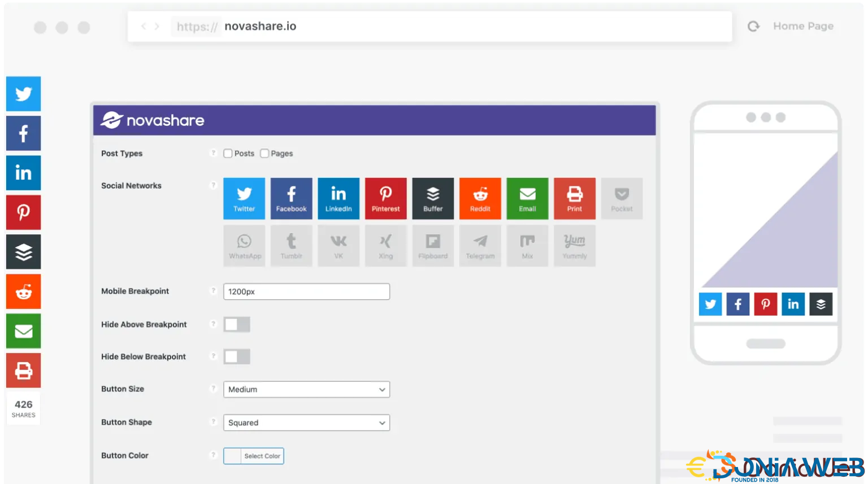
Task: Click help icon next to Button Shape
Action: click(213, 422)
